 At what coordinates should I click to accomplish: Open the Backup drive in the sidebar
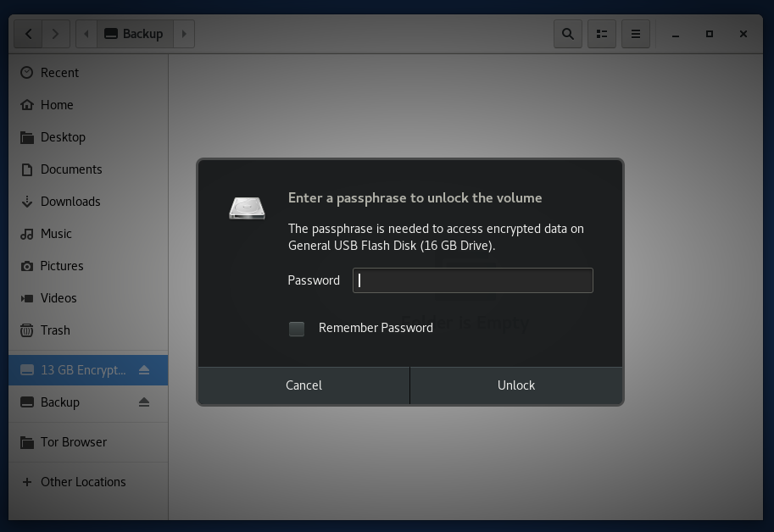coord(88,402)
